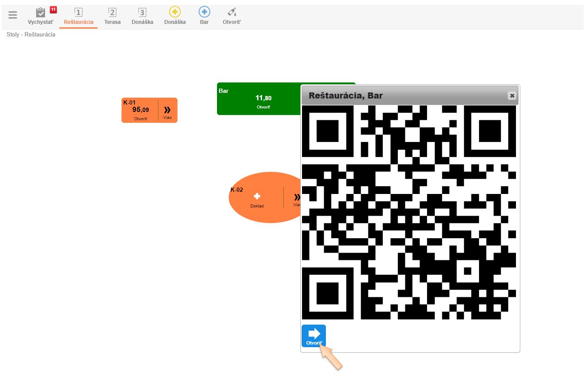Open the Vychystať checklist icon
Image resolution: width=588 pixels, height=378 pixels.
tap(40, 13)
